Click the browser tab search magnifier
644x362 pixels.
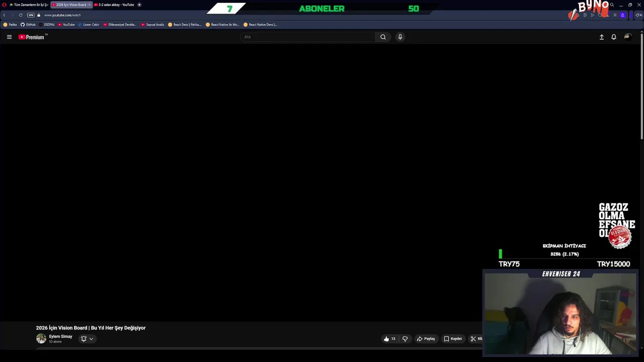coord(612,5)
